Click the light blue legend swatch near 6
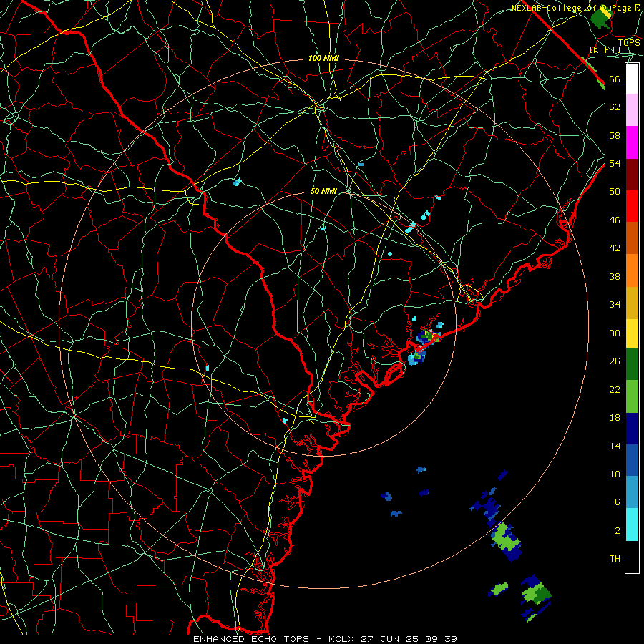This screenshot has width=644, height=644. [x=632, y=492]
